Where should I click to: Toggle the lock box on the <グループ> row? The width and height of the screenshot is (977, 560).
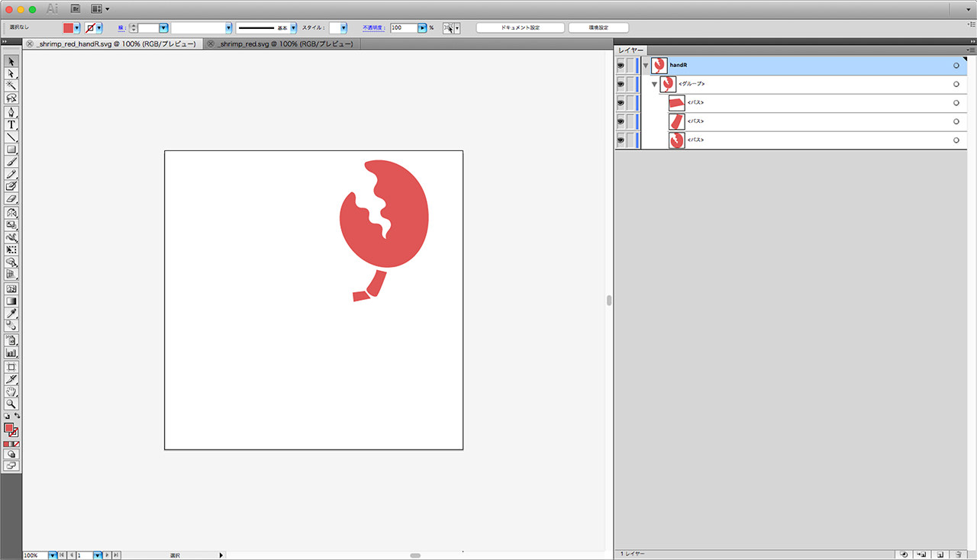[630, 84]
